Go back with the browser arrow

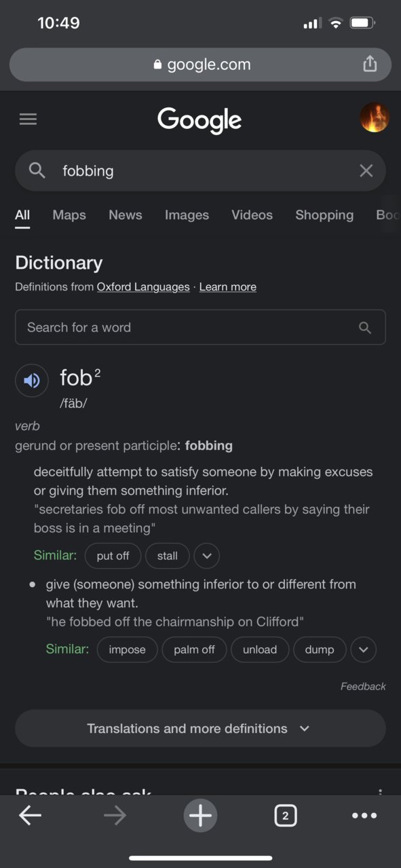[x=30, y=816]
